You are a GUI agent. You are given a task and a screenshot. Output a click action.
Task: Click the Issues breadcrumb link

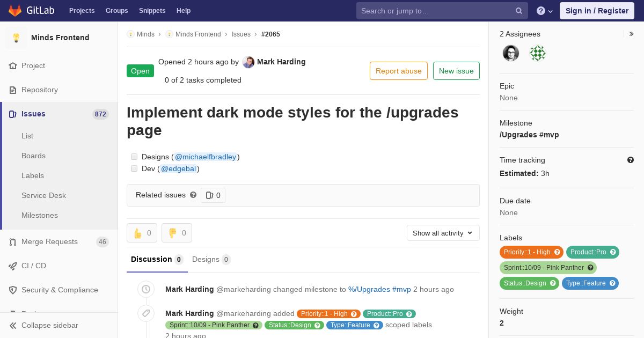click(241, 34)
